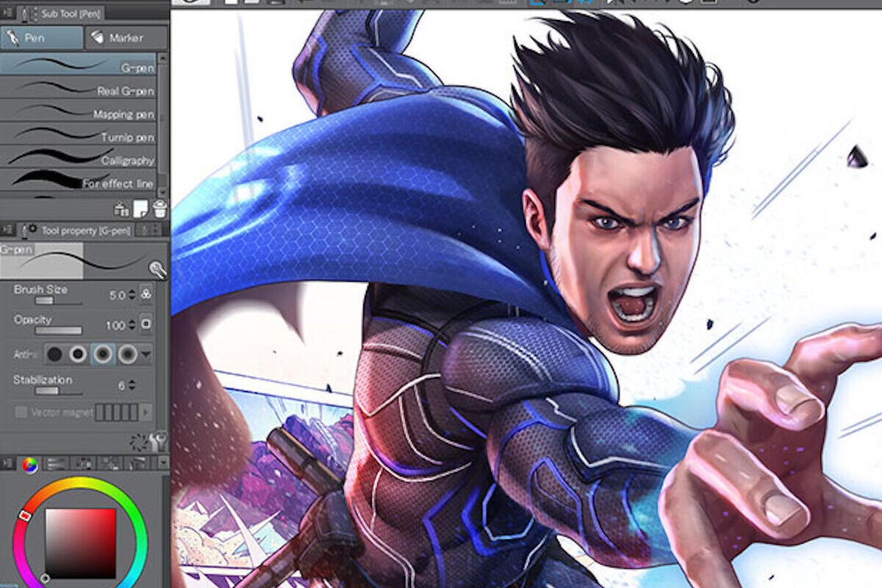Click the Opacity value 100 field
Screen dimensions: 882x588
[x=115, y=325]
